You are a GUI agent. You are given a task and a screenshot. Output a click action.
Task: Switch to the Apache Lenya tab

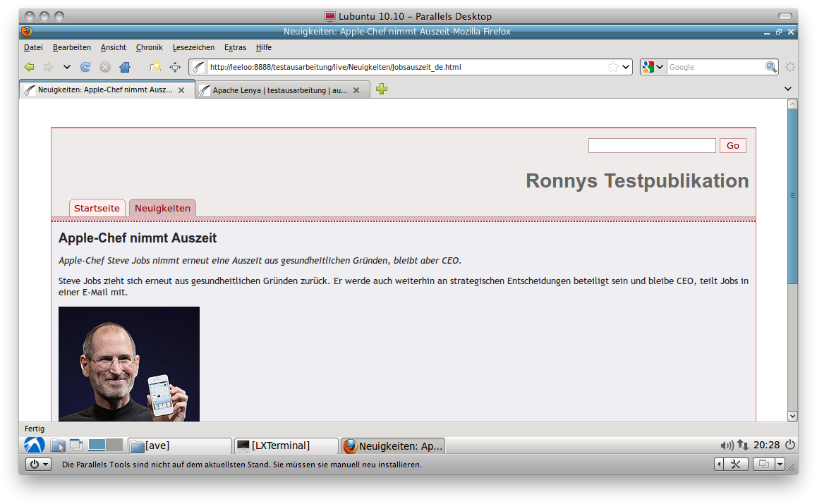[280, 90]
